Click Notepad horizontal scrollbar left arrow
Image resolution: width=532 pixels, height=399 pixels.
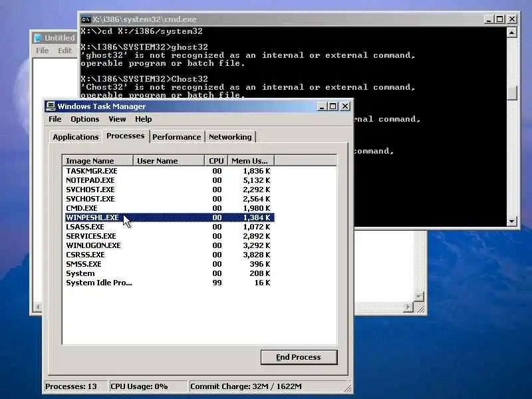coord(38,307)
